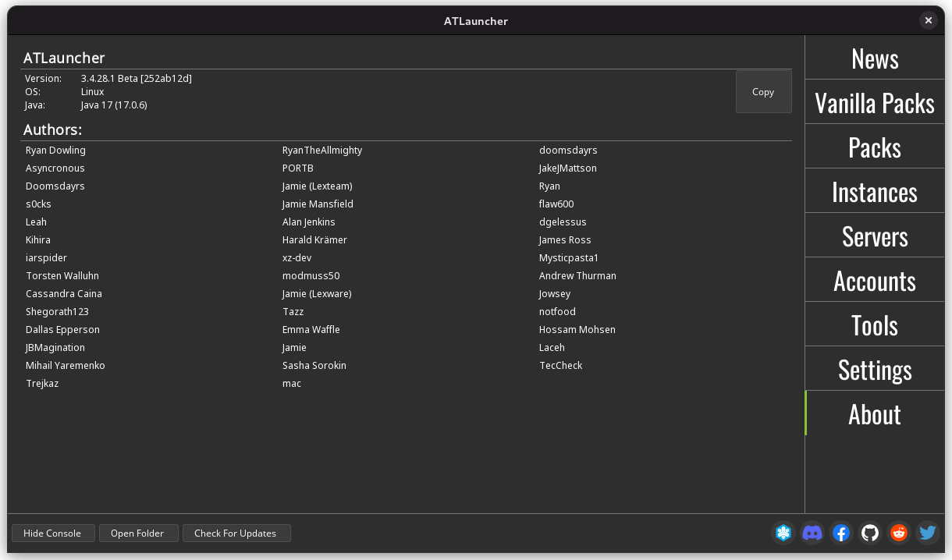Click author 'RyanTheAllmighty'

pos(322,151)
